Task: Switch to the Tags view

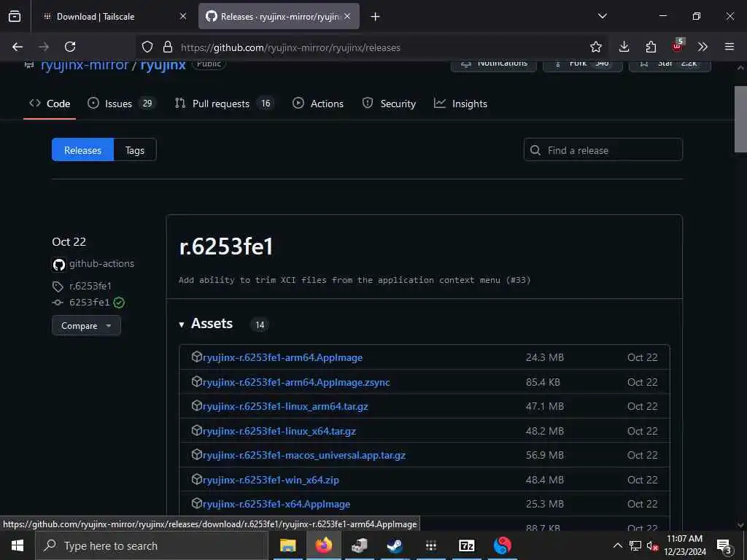Action: 135,150
